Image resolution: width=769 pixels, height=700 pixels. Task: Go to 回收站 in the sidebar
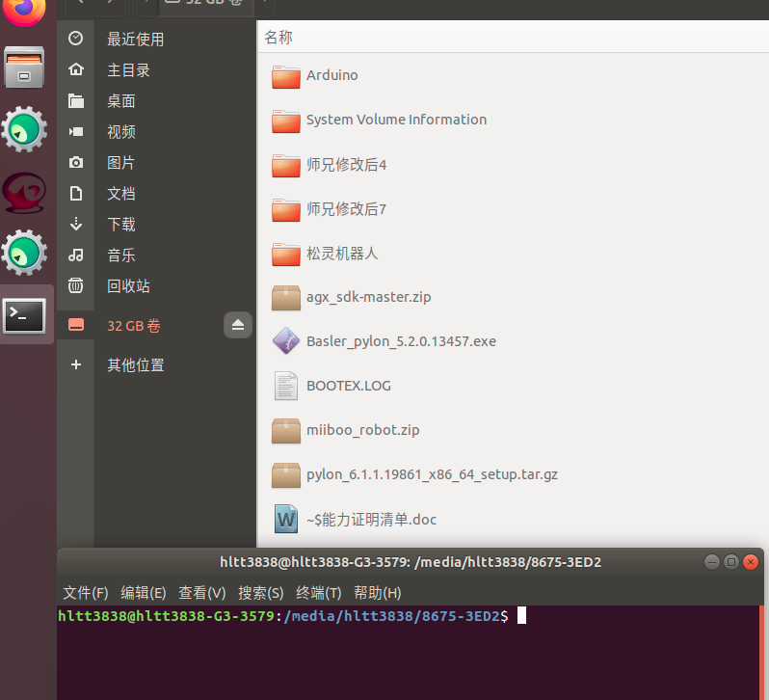[x=128, y=285]
